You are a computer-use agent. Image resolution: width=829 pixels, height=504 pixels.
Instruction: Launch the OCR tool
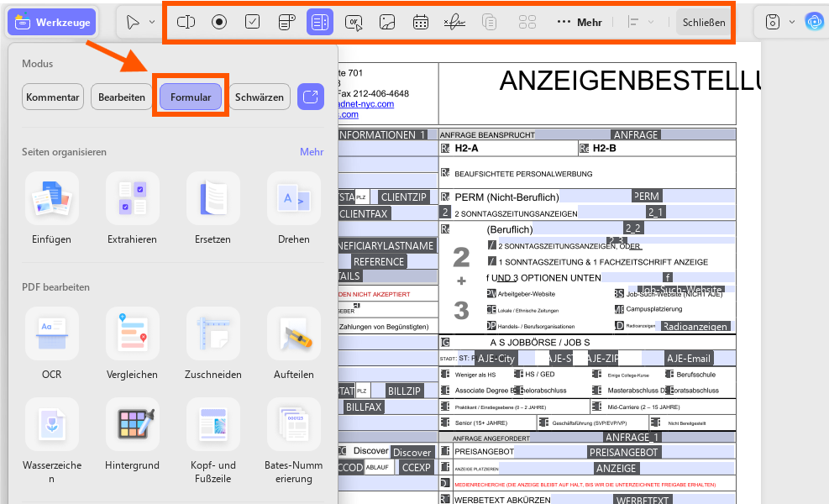click(51, 344)
